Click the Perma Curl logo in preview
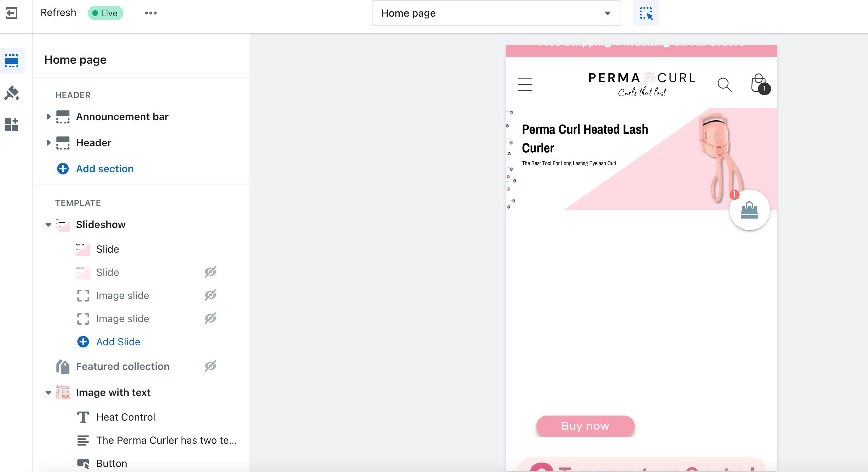 click(642, 84)
